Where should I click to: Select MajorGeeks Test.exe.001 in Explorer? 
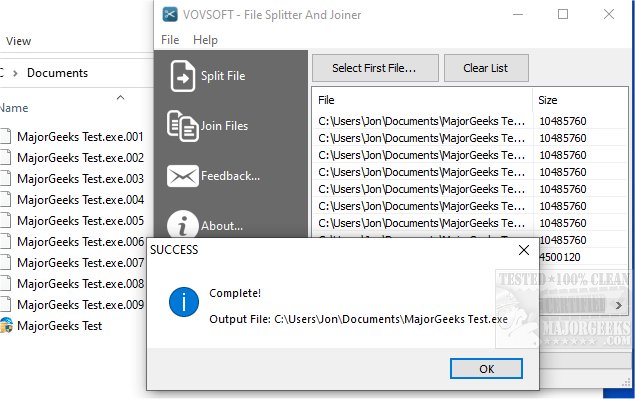pyautogui.click(x=80, y=137)
